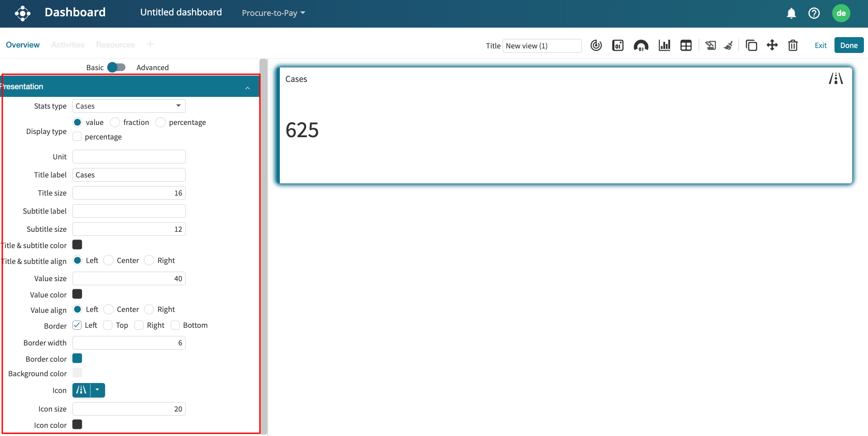Screen dimensions: 868x436
Task: Click the move arrows icon
Action: click(772, 45)
